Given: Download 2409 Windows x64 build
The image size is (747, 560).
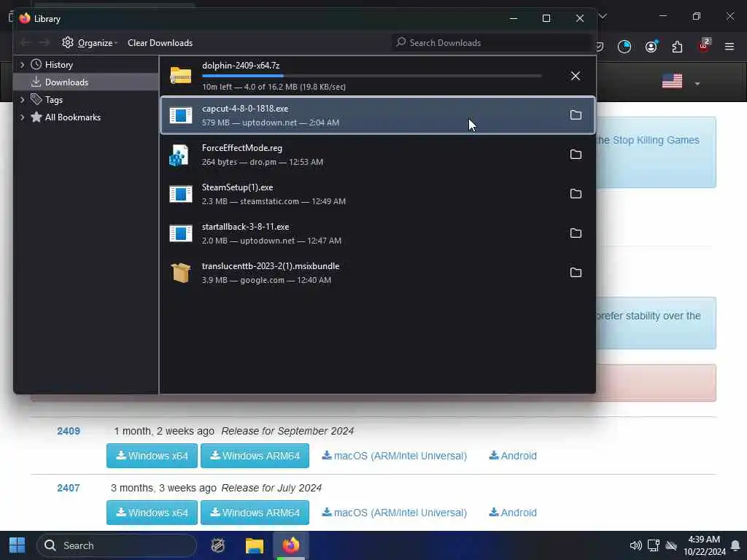Looking at the screenshot, I should click(152, 456).
